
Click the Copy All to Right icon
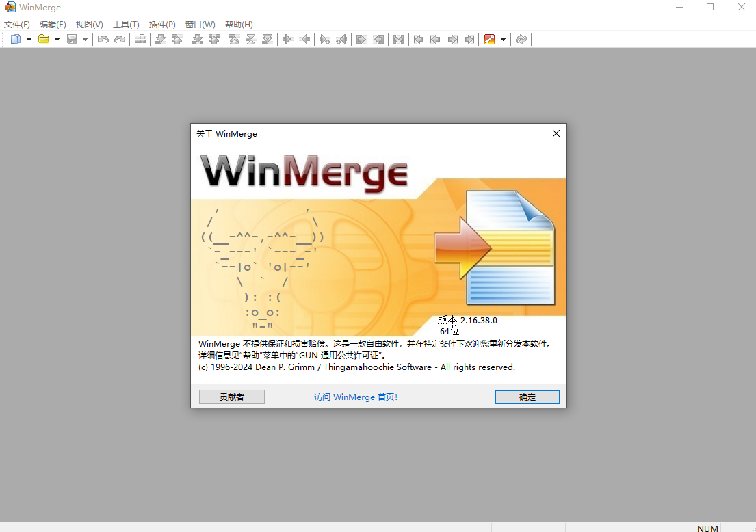click(362, 40)
